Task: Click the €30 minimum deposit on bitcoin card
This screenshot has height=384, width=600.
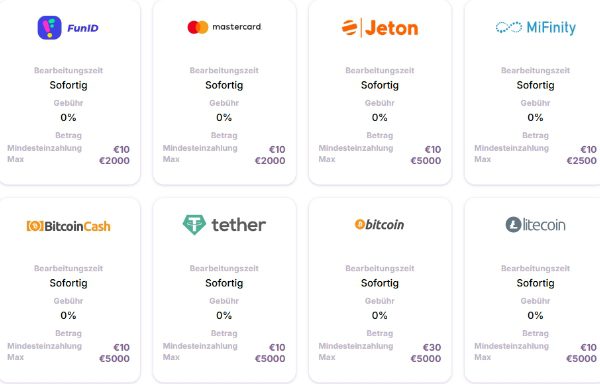Action: point(432,347)
